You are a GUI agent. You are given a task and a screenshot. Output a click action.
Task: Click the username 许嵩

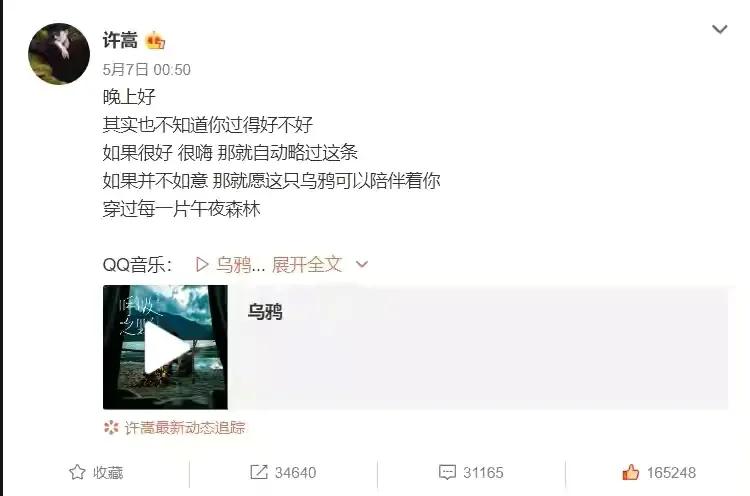[x=120, y=40]
